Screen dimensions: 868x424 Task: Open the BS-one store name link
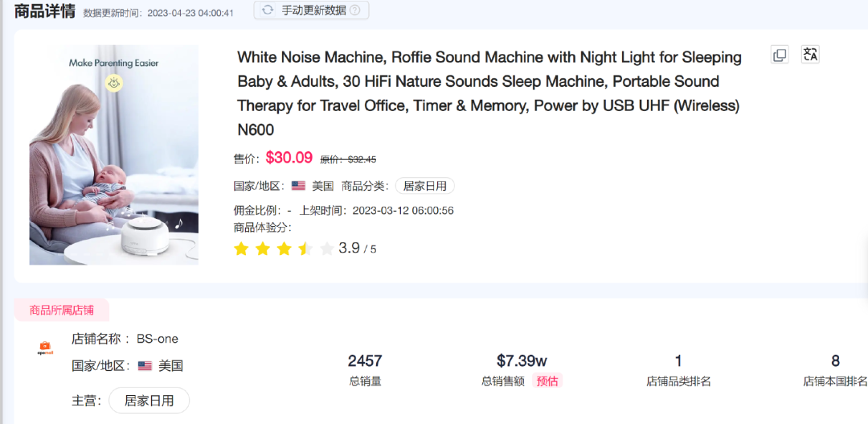click(x=158, y=339)
